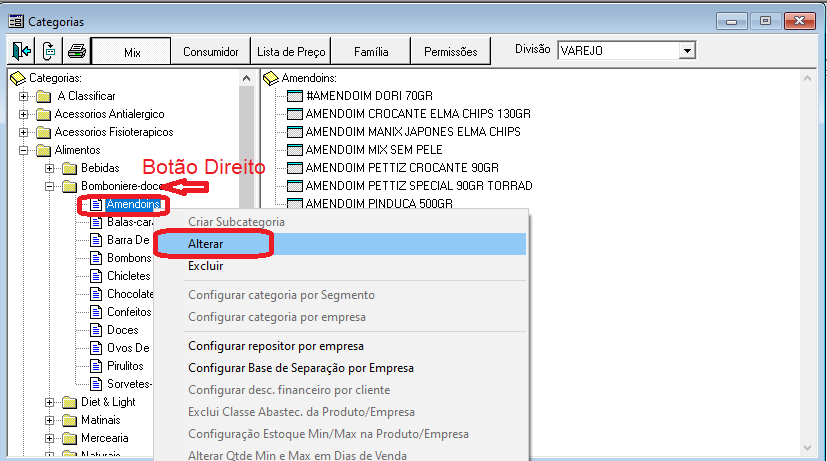Select Configurar categoria por empresa
The image size is (827, 461).
pos(341,317)
